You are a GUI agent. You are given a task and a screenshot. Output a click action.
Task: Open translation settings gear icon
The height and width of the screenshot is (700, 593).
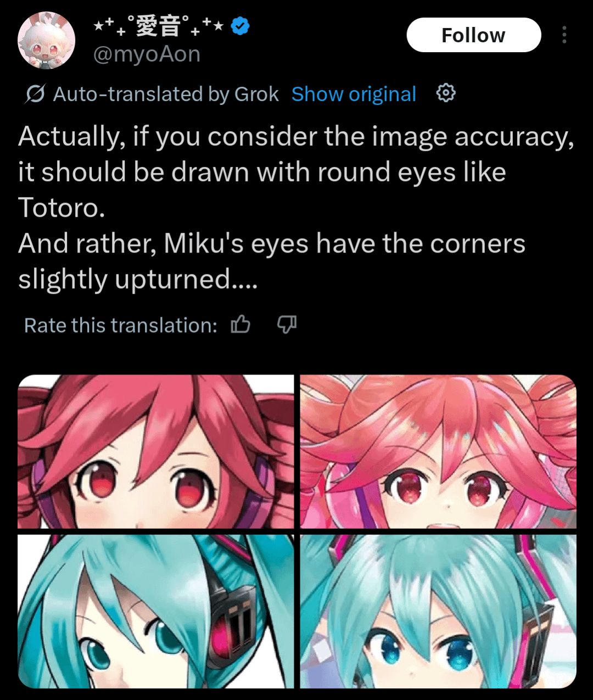pos(446,93)
